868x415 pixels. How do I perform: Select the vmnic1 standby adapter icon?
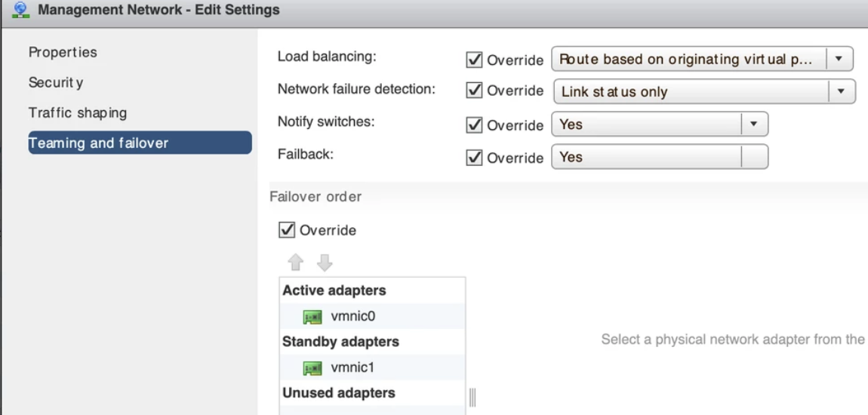[312, 368]
